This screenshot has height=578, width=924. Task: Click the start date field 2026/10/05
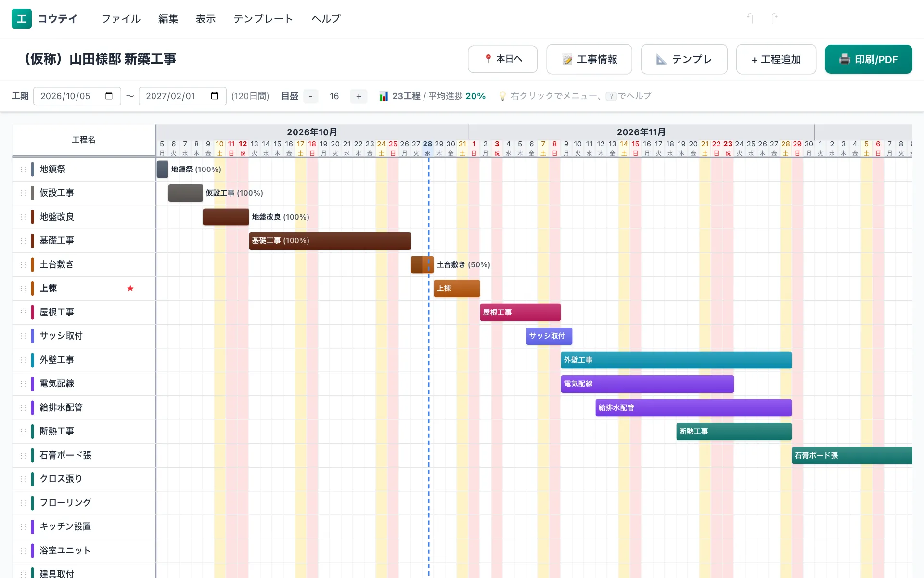[x=77, y=96]
